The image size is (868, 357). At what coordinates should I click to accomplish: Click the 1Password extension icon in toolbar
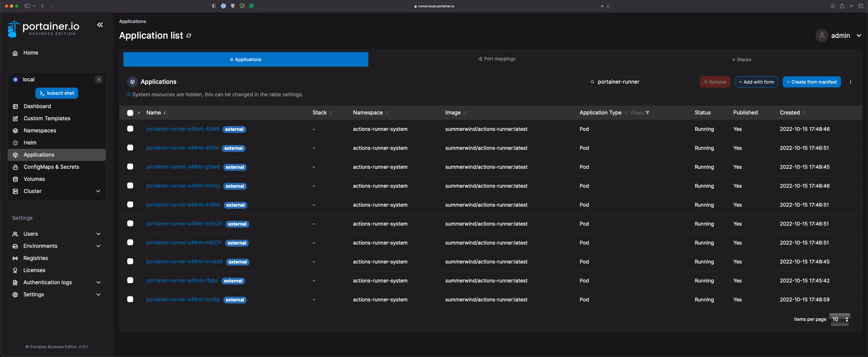(223, 6)
